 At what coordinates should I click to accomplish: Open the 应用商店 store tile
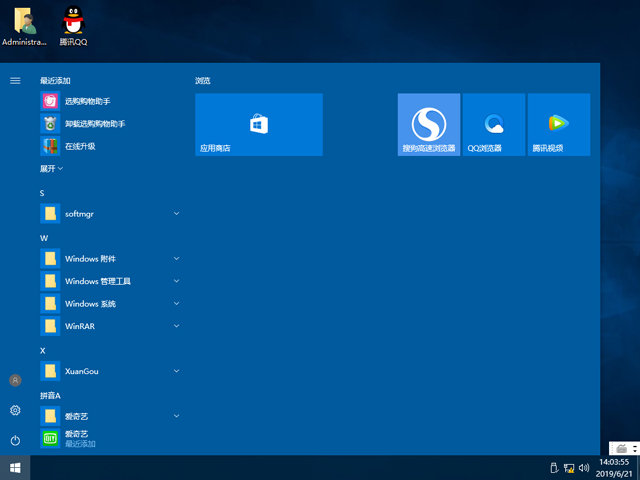(258, 125)
